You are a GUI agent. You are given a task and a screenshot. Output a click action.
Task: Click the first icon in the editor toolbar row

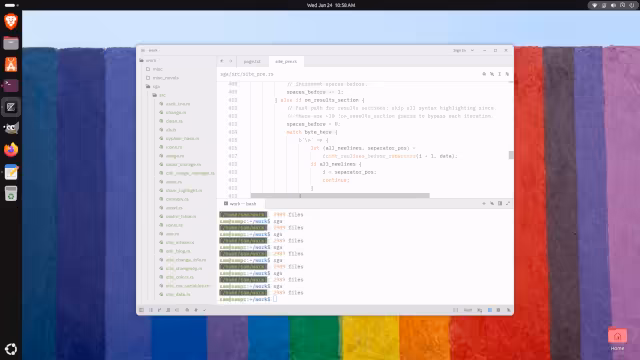coord(484,74)
